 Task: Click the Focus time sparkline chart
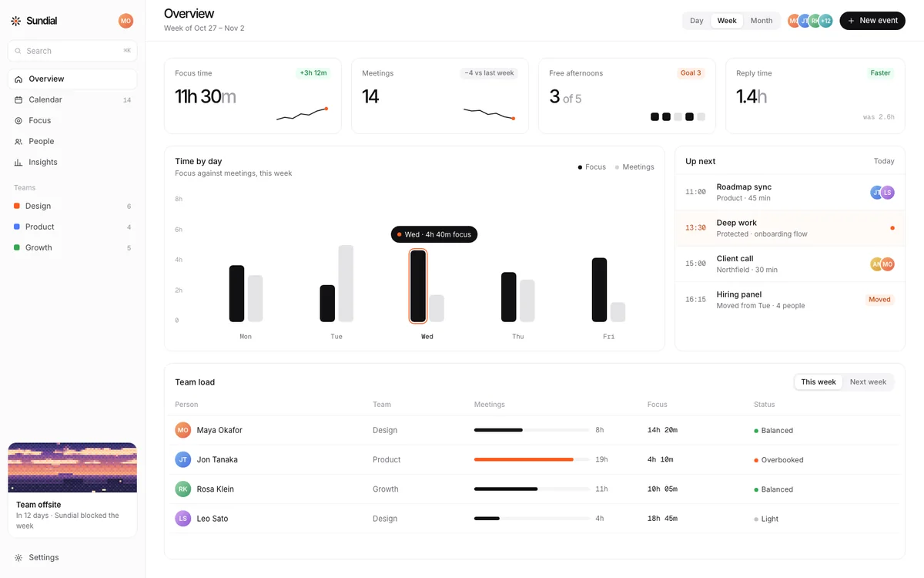pyautogui.click(x=302, y=114)
